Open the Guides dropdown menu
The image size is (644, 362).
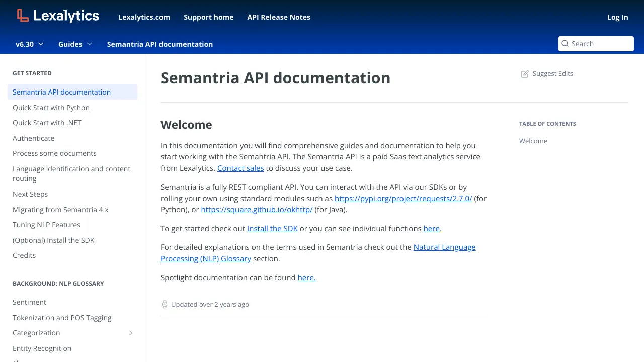click(75, 44)
